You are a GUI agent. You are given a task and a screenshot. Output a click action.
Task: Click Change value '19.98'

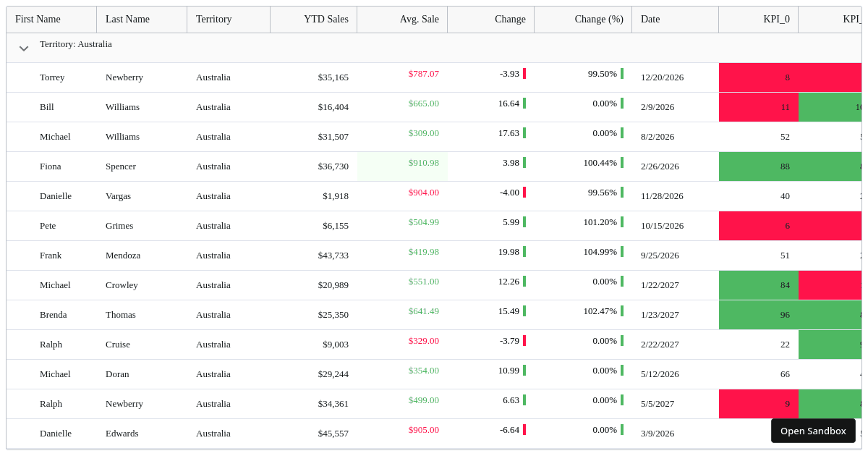point(509,252)
